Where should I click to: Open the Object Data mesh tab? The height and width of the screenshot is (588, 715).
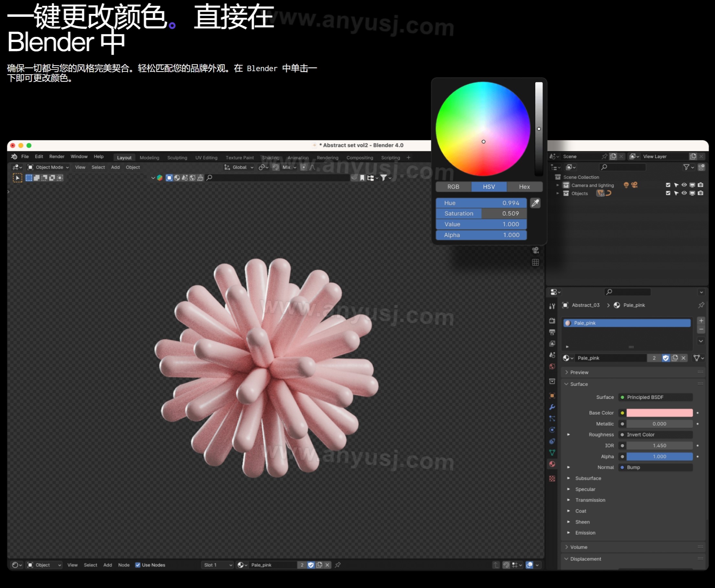[552, 453]
